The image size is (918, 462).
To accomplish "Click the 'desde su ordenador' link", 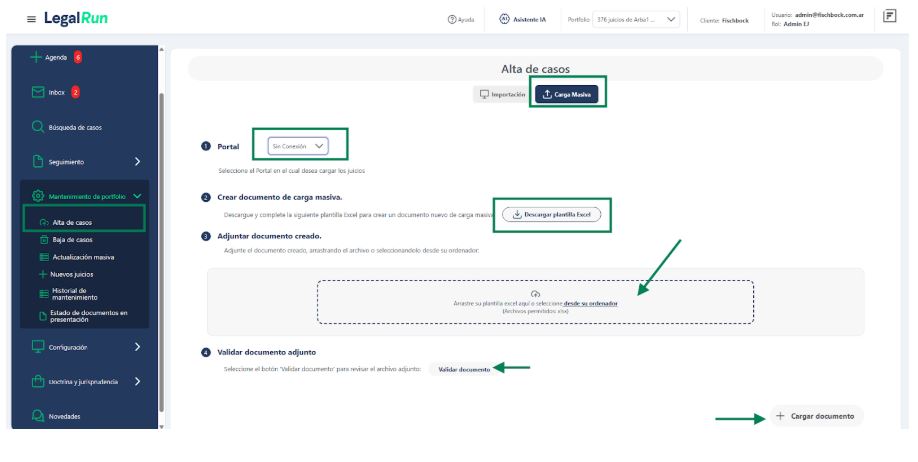I will point(590,303).
